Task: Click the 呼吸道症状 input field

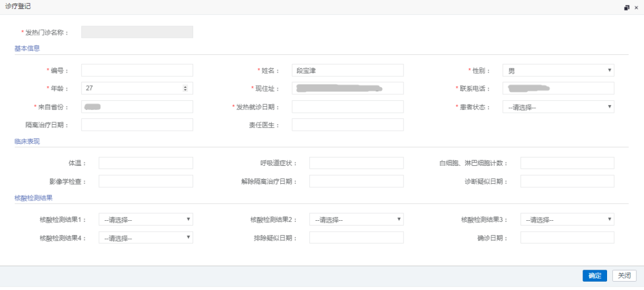Action: tap(356, 163)
